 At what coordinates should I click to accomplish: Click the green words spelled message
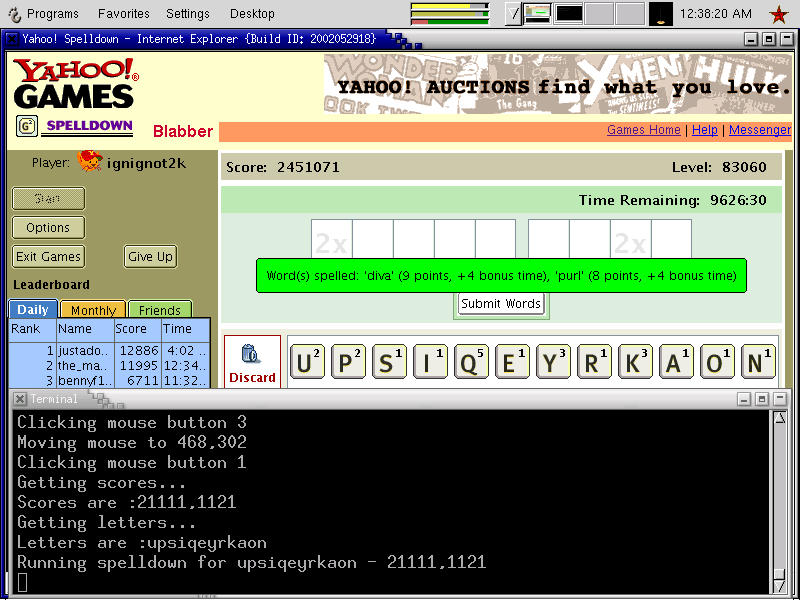501,276
